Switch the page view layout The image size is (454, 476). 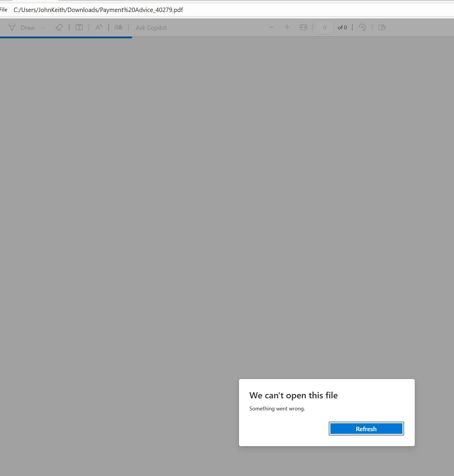pyautogui.click(x=382, y=28)
